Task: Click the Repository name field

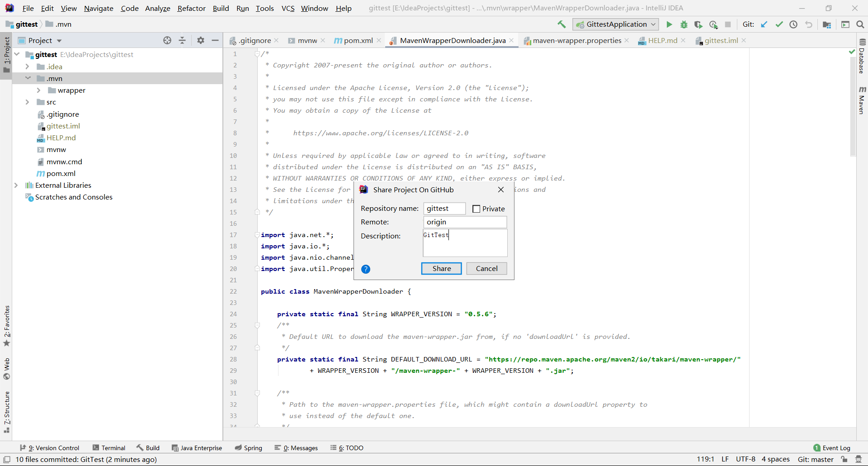Action: pyautogui.click(x=444, y=209)
